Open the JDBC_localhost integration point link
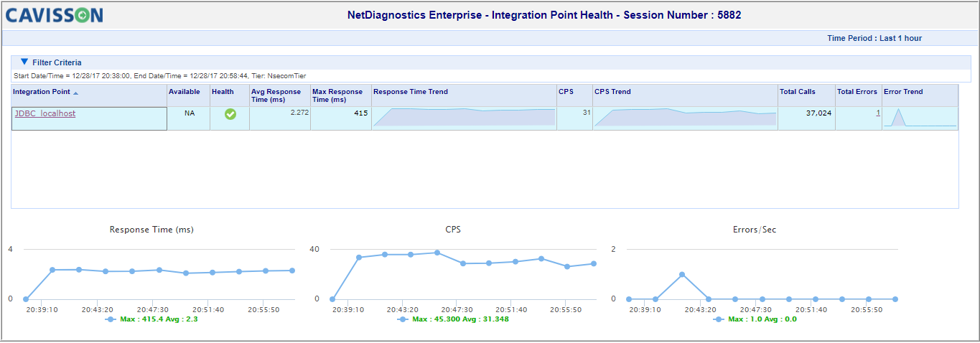 (45, 113)
